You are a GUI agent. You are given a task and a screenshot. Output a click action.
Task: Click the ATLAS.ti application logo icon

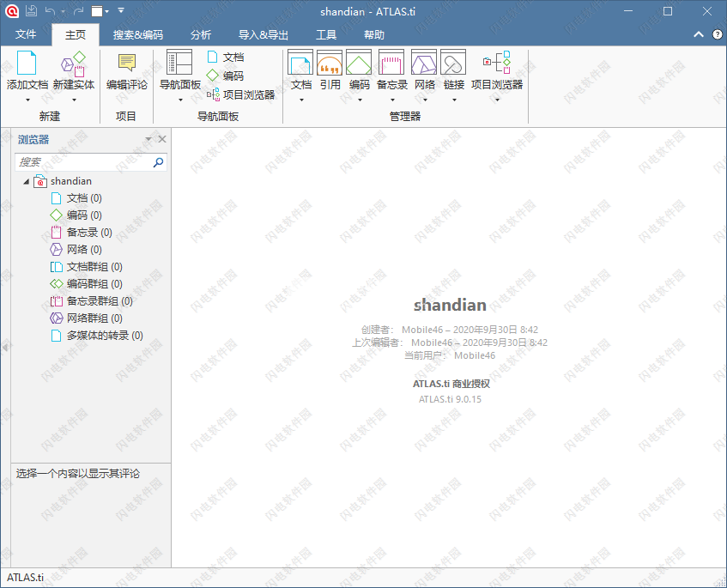12,11
